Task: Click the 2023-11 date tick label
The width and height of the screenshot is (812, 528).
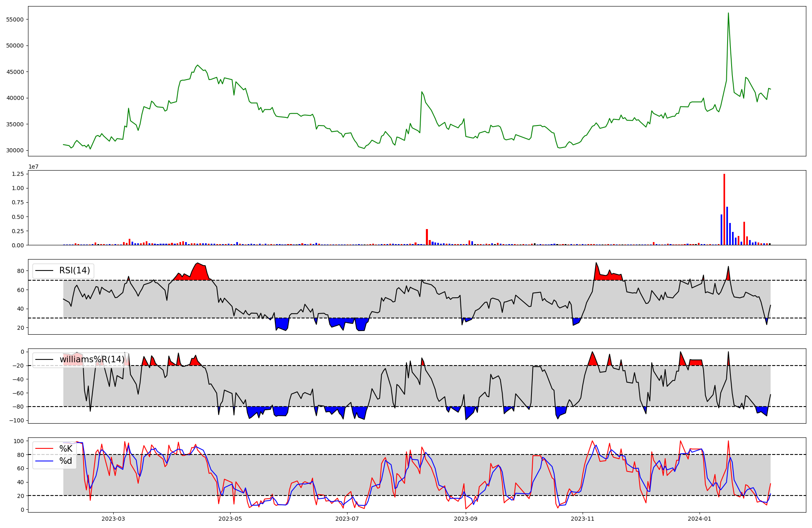Action: click(x=583, y=519)
